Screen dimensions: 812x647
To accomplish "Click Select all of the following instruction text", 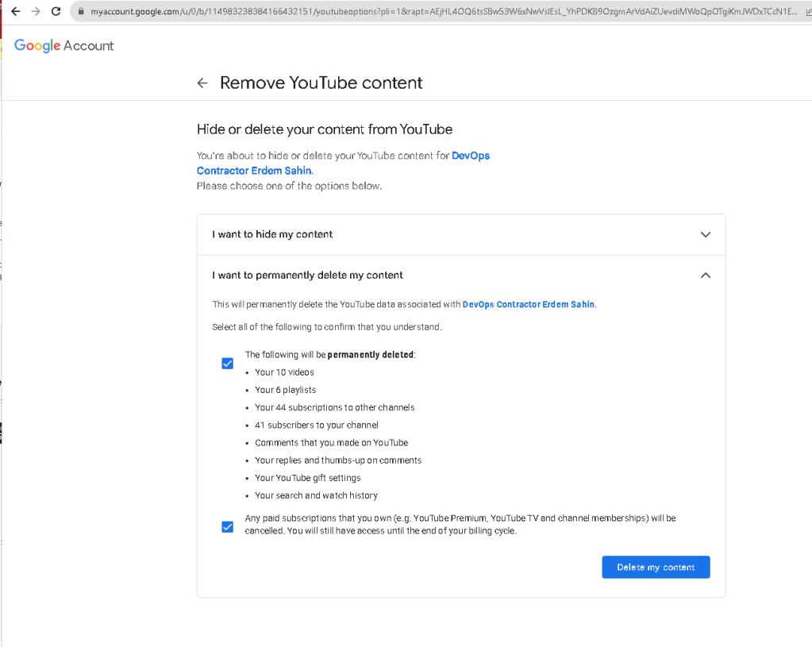I will (x=327, y=327).
